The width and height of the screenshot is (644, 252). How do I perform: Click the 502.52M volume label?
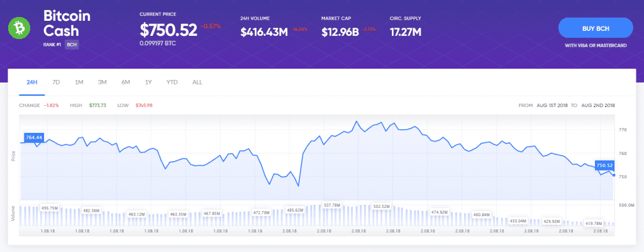[381, 205]
